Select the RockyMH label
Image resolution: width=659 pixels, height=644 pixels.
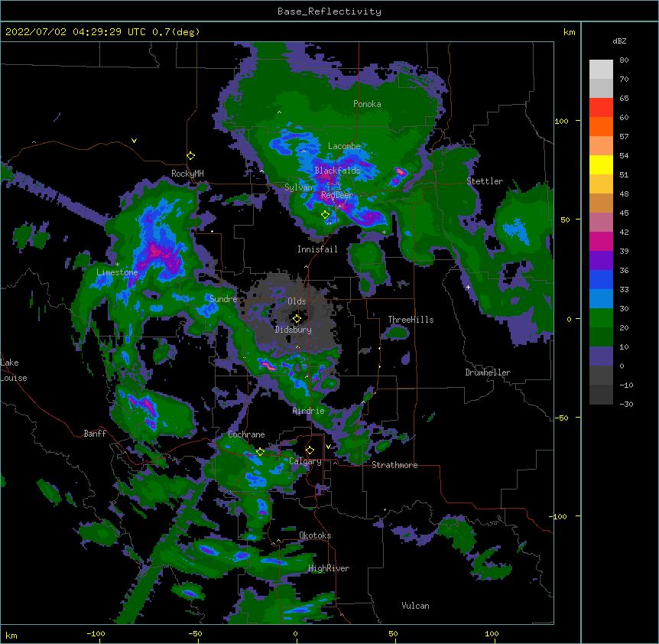187,173
